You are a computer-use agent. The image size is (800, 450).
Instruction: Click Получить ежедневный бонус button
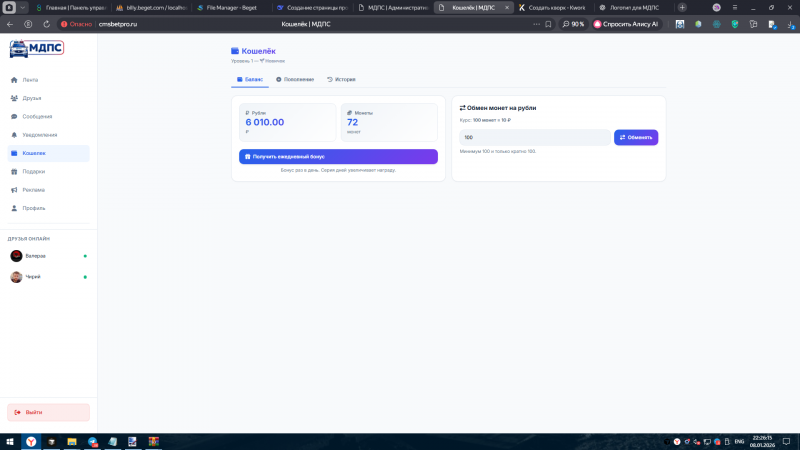[338, 157]
